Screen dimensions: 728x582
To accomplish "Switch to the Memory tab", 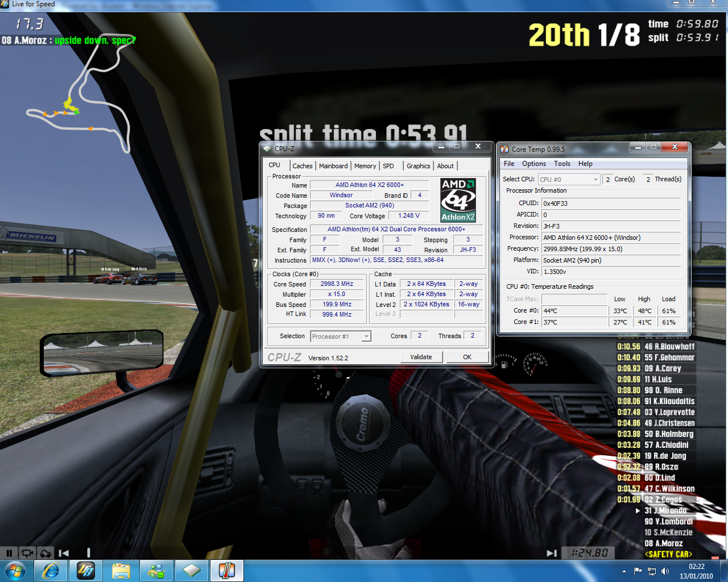I will point(365,166).
